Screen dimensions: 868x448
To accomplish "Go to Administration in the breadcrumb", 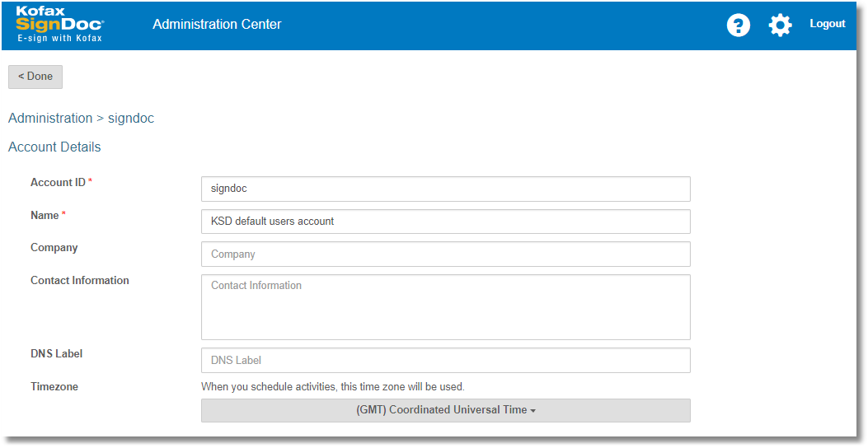I will (50, 118).
